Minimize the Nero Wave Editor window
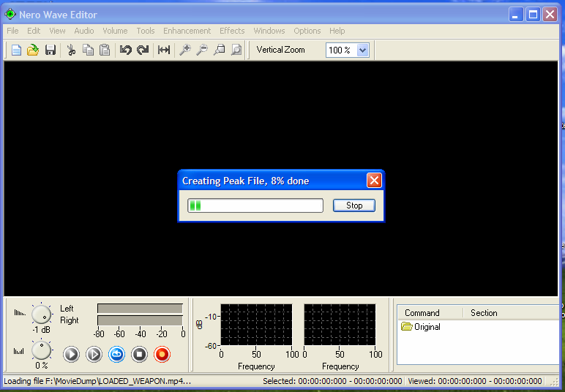565x392 pixels. (x=516, y=15)
